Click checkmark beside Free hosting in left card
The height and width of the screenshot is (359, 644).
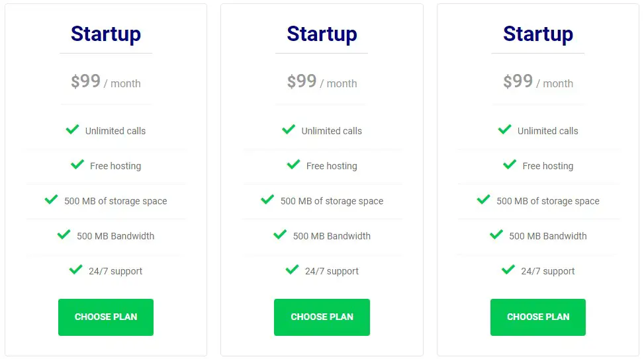pyautogui.click(x=77, y=165)
